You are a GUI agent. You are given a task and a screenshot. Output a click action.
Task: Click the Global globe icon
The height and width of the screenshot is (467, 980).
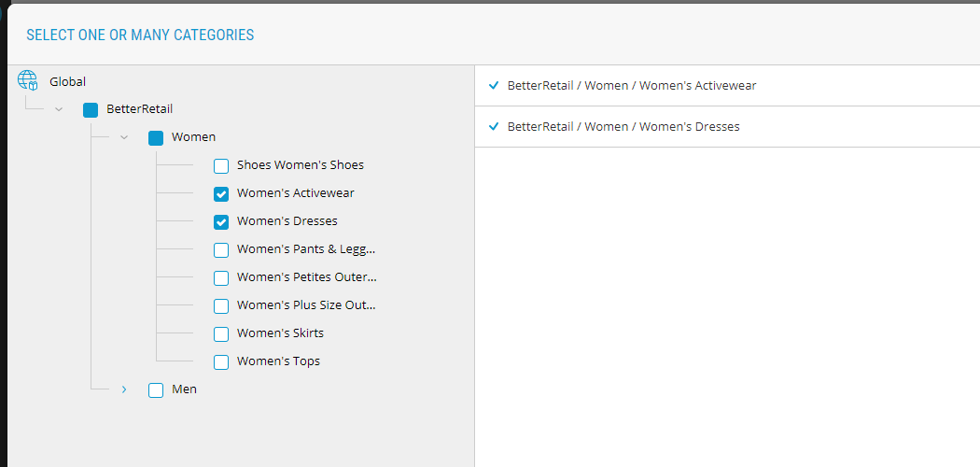pos(27,81)
